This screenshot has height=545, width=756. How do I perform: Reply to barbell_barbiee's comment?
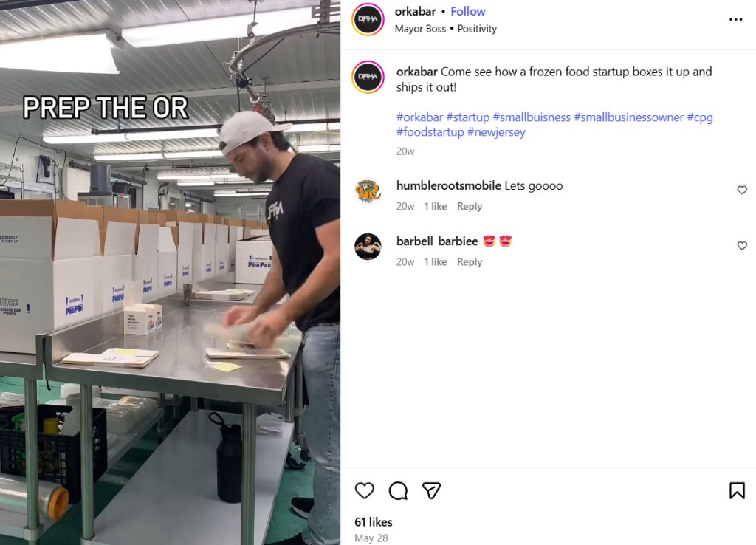pyautogui.click(x=469, y=262)
